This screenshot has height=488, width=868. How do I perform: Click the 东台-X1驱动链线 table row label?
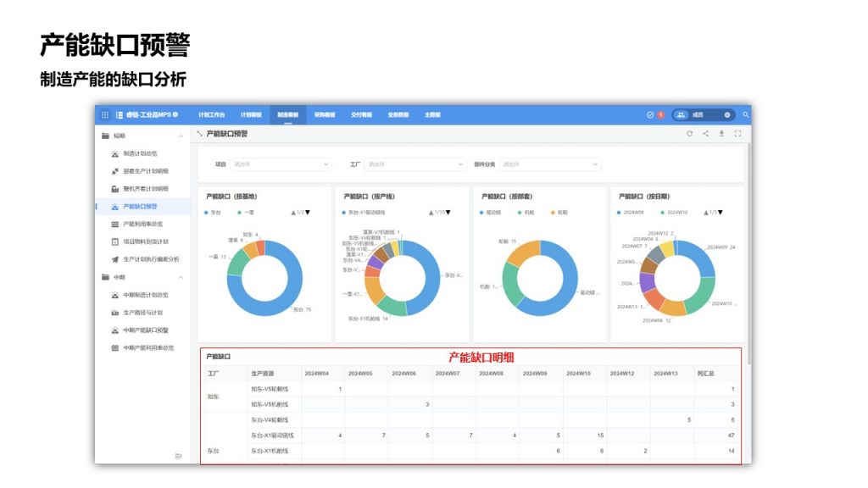point(272,435)
